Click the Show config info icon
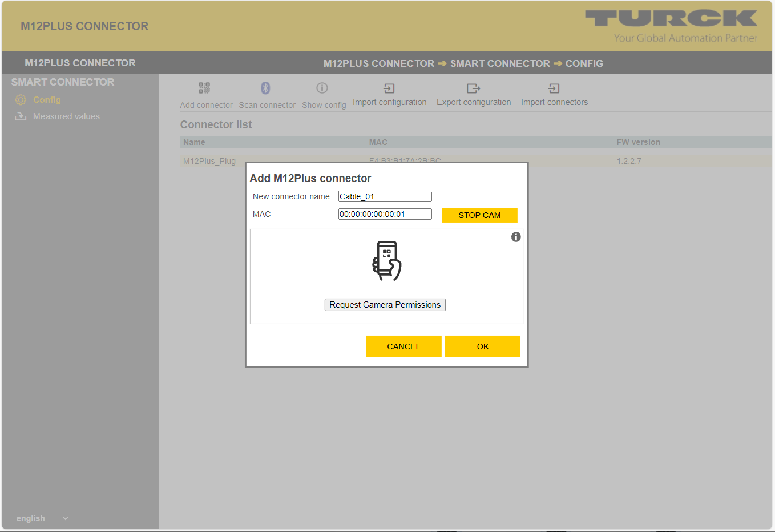The image size is (775, 532). coord(322,88)
